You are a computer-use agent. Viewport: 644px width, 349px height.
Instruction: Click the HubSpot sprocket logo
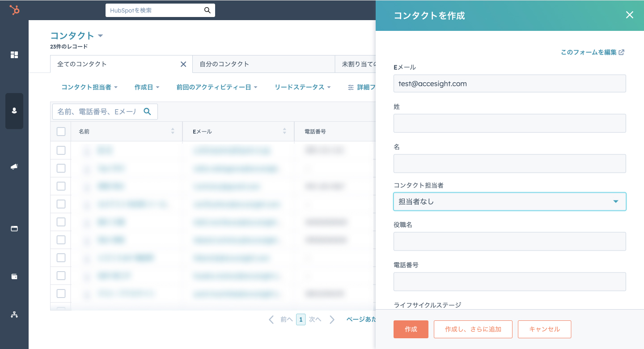point(14,10)
